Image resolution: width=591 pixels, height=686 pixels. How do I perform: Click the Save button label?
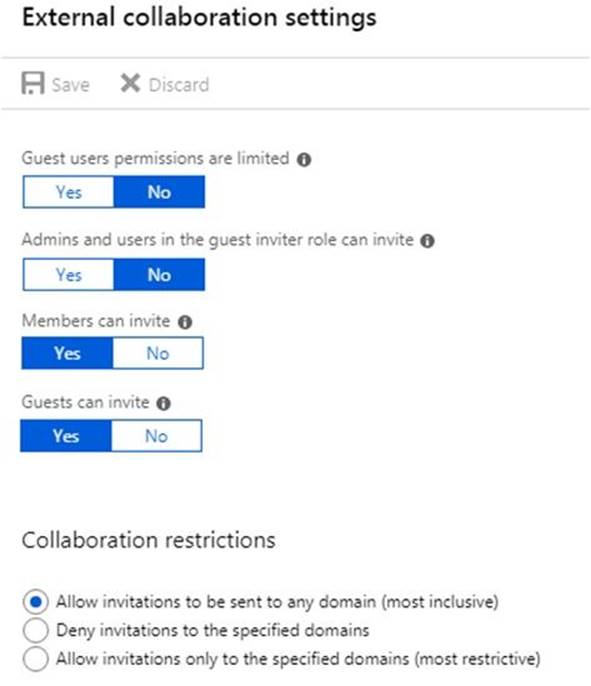(70, 85)
